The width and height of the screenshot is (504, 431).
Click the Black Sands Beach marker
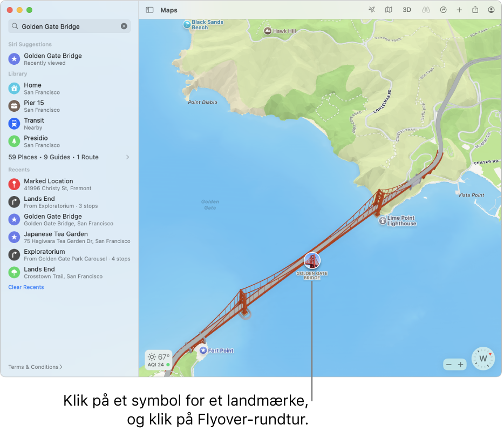point(187,24)
